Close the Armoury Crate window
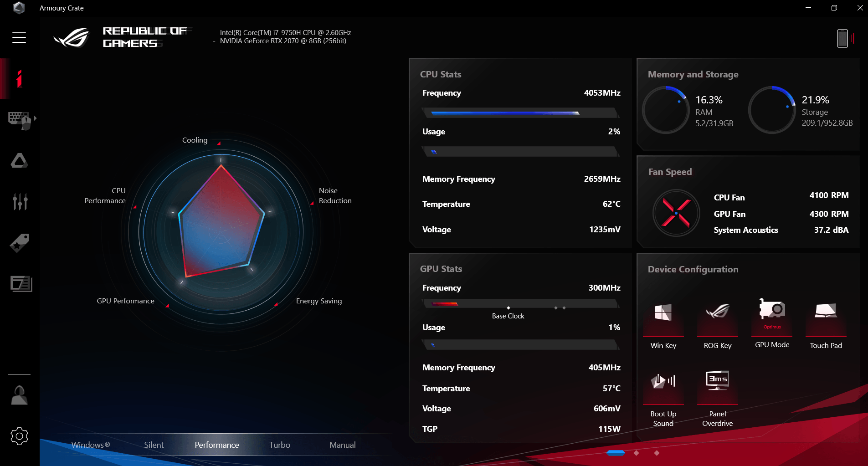Image resolution: width=868 pixels, height=466 pixels. (x=860, y=8)
